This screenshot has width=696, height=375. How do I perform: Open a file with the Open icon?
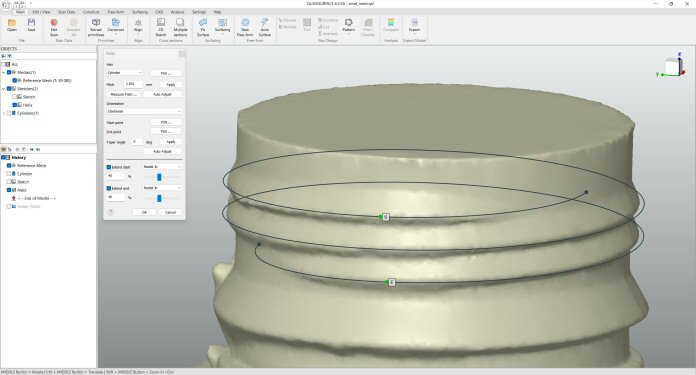point(12,25)
